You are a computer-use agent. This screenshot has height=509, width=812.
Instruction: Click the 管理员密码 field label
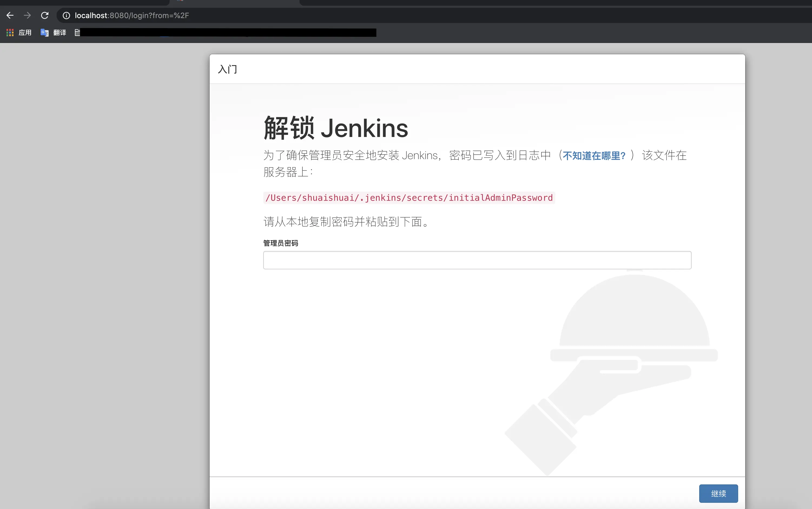point(280,243)
